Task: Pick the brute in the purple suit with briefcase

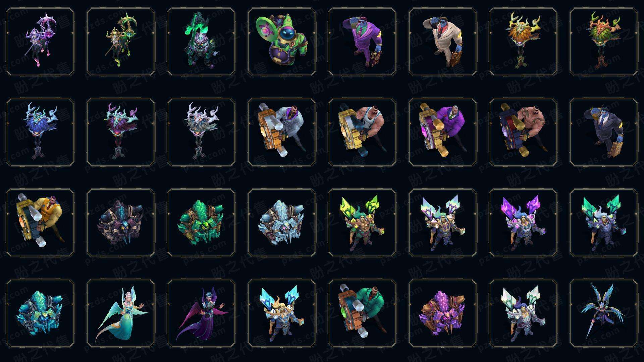Action: tap(362, 42)
